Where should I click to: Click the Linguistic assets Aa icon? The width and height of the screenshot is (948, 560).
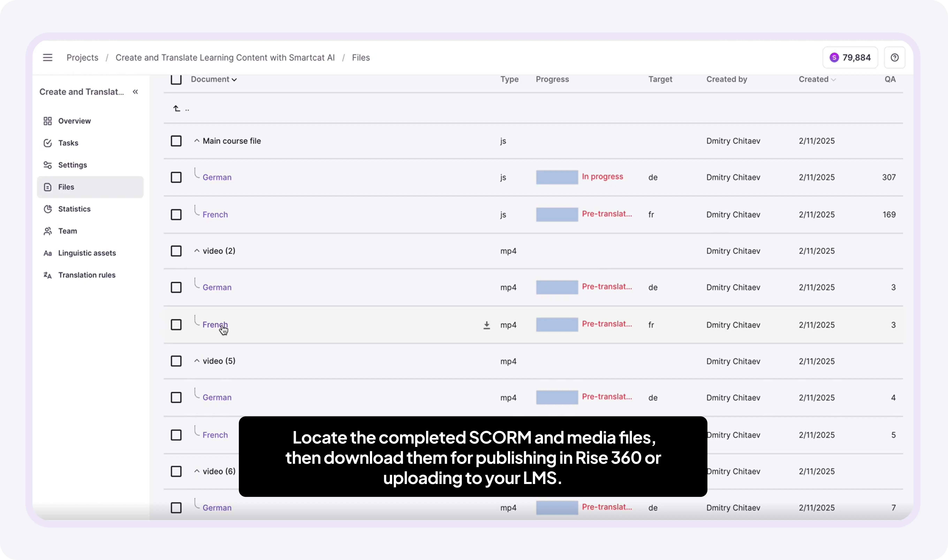click(x=48, y=253)
